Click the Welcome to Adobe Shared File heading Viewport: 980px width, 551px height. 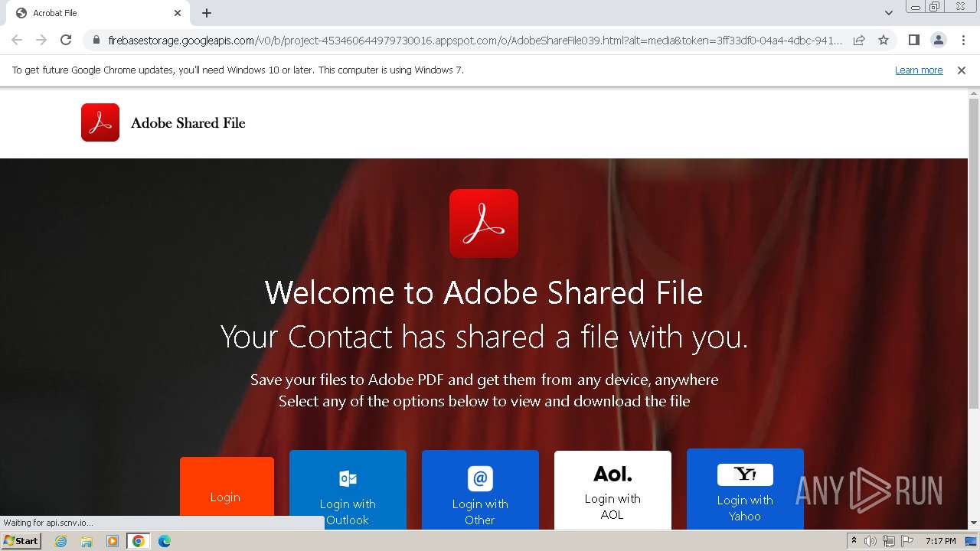[x=484, y=292]
